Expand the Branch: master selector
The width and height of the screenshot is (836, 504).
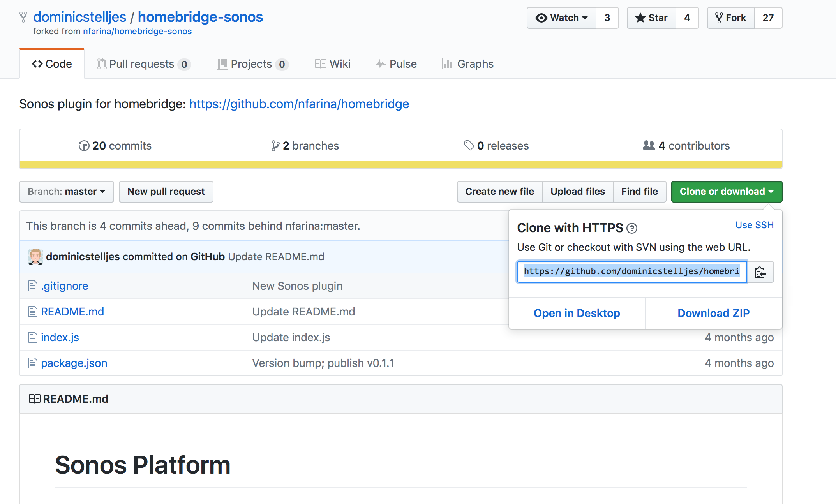(x=67, y=192)
